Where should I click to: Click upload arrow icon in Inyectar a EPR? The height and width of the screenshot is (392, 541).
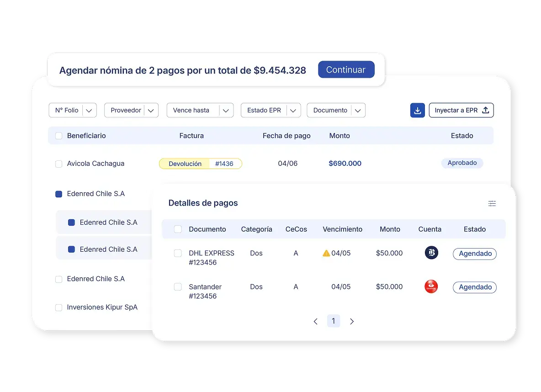point(485,110)
